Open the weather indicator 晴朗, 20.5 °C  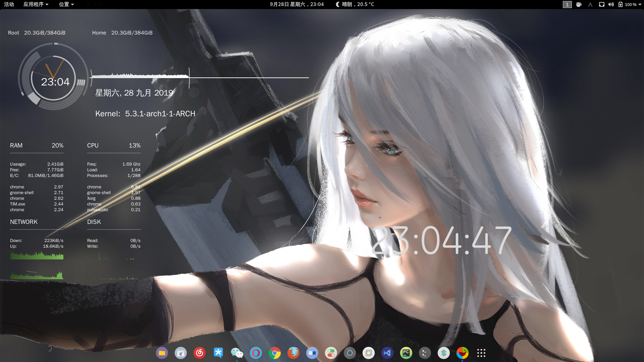tap(355, 4)
